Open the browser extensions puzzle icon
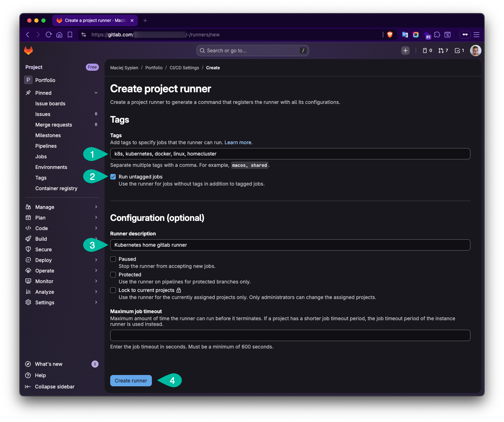 pos(437,35)
